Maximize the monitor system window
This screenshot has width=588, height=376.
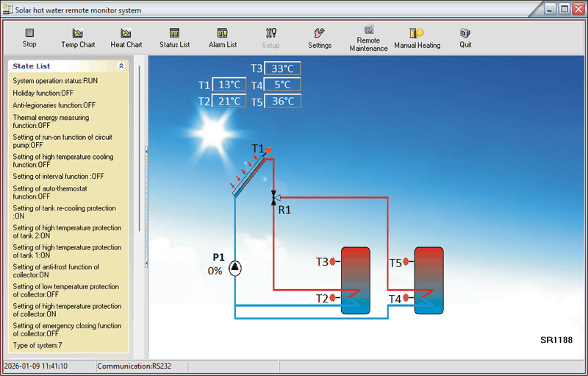(x=564, y=9)
